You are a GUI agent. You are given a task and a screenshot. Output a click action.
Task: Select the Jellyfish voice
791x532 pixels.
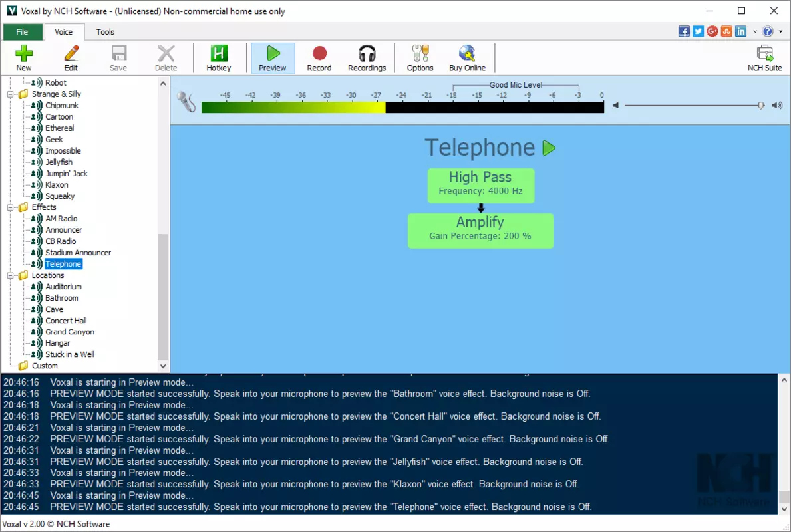point(59,162)
